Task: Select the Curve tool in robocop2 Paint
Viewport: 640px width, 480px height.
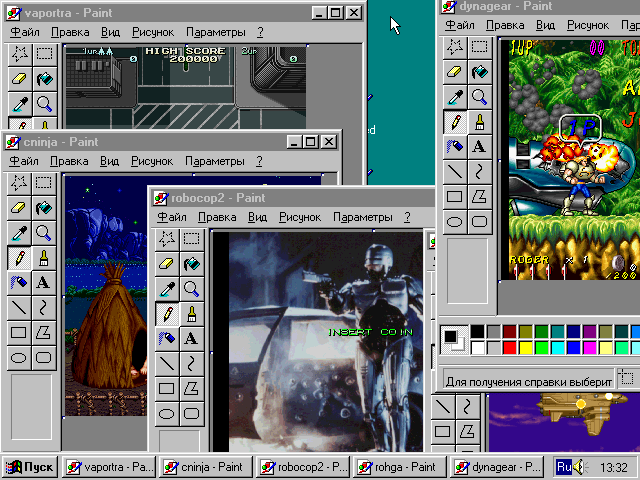Action: tap(191, 363)
